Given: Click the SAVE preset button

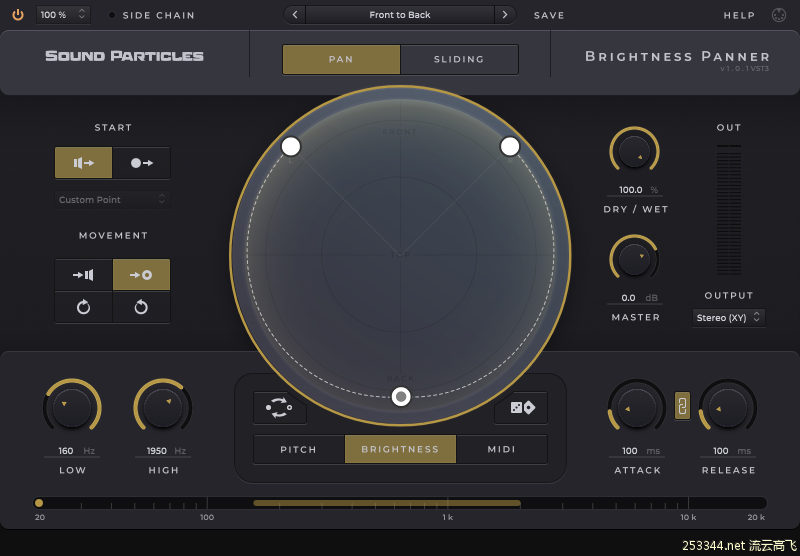Looking at the screenshot, I should pos(549,15).
